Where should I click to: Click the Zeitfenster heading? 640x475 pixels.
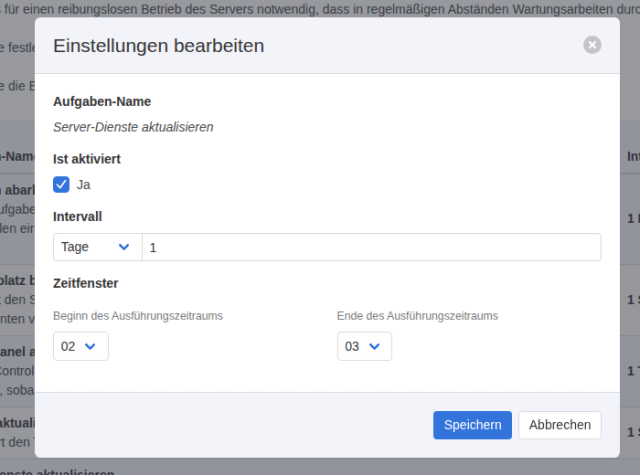pyautogui.click(x=86, y=283)
